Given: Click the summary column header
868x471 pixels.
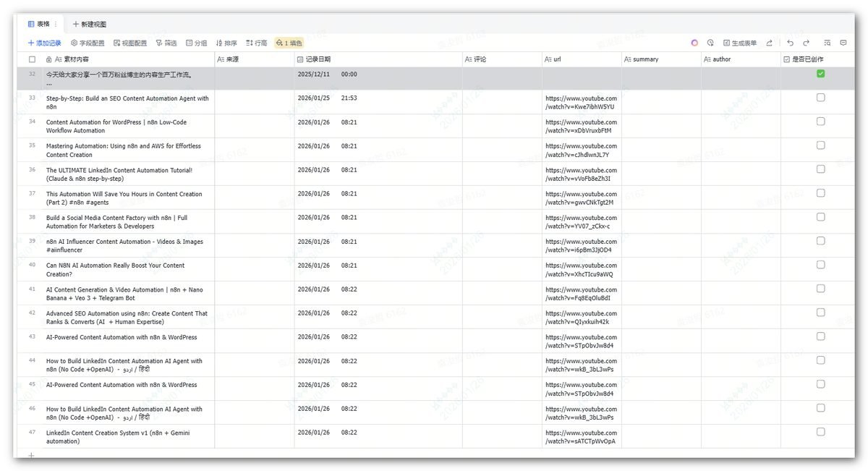Looking at the screenshot, I should click(x=661, y=59).
